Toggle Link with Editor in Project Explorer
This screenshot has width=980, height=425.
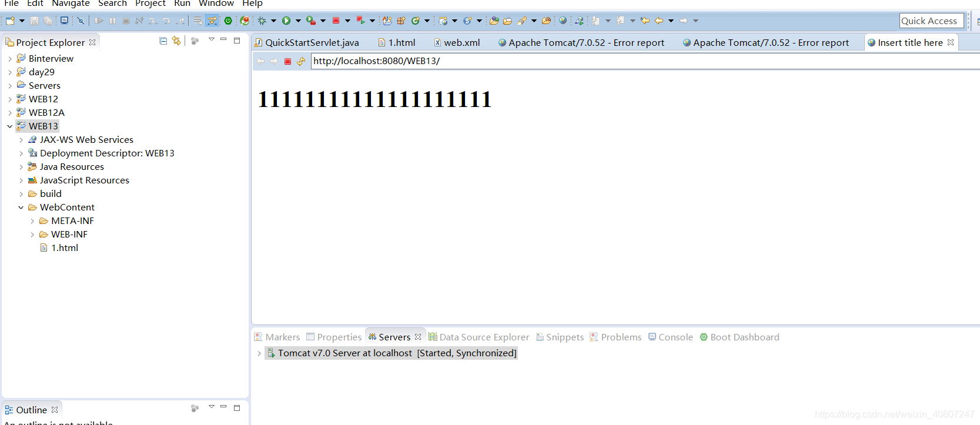coord(176,41)
